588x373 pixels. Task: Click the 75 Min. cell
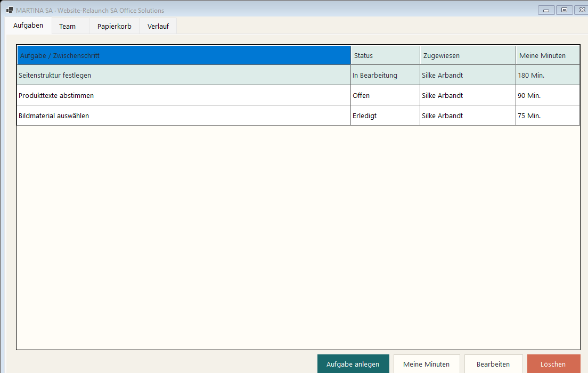548,115
